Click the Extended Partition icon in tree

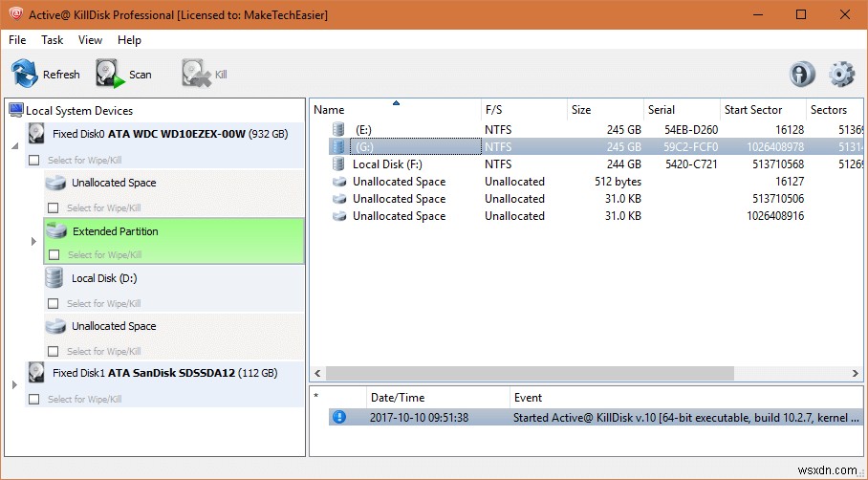tap(56, 230)
